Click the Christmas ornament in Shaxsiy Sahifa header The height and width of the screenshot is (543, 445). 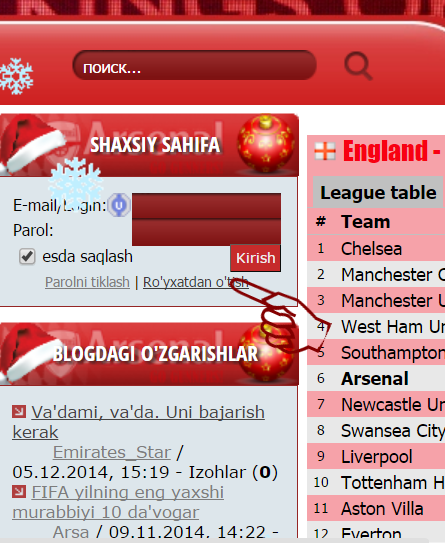[x=266, y=144]
